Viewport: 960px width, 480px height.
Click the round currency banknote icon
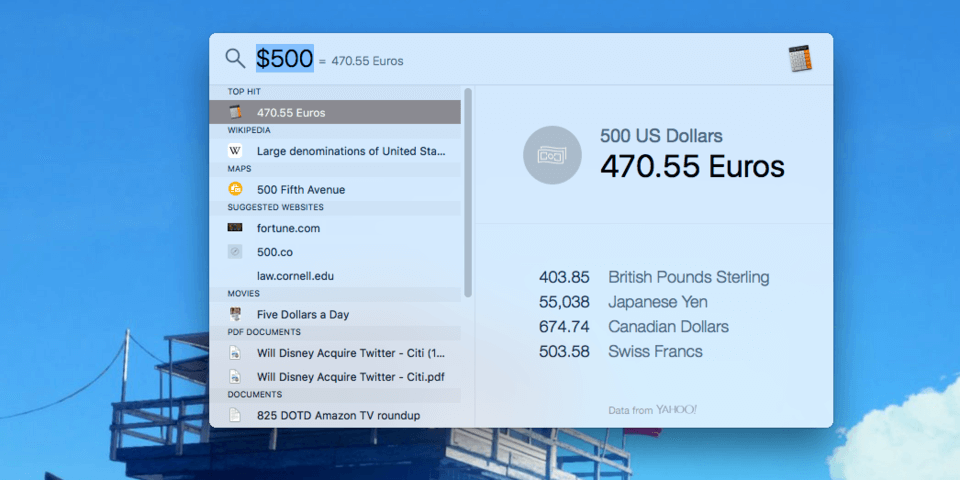[552, 155]
